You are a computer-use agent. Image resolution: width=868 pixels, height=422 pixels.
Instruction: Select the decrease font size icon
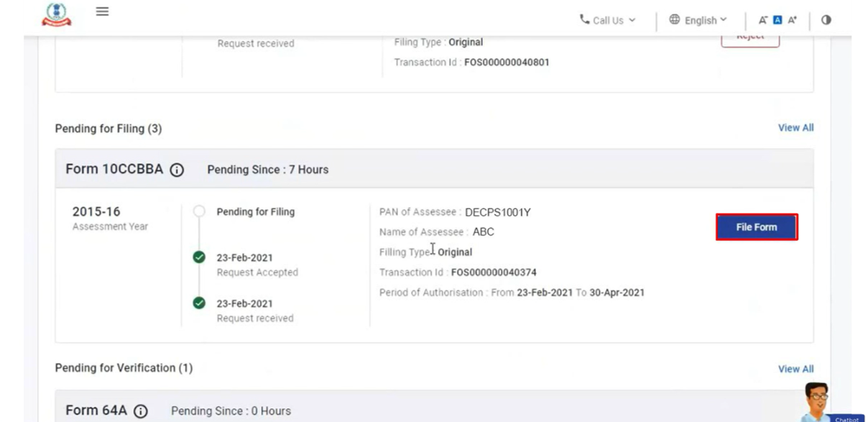click(x=763, y=20)
